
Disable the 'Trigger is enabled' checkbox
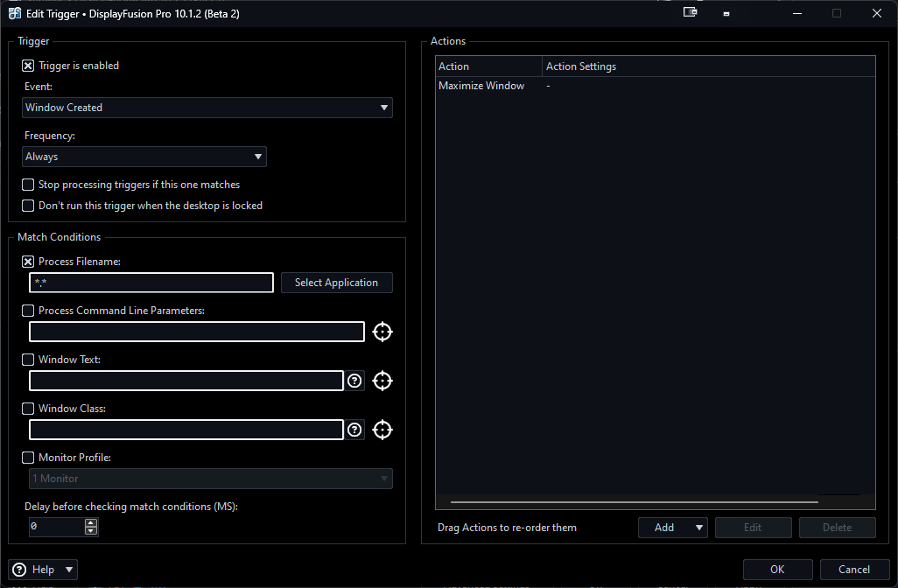(28, 66)
